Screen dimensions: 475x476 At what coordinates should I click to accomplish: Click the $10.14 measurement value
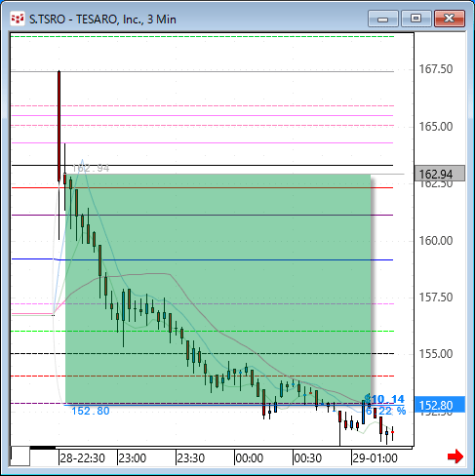(384, 399)
